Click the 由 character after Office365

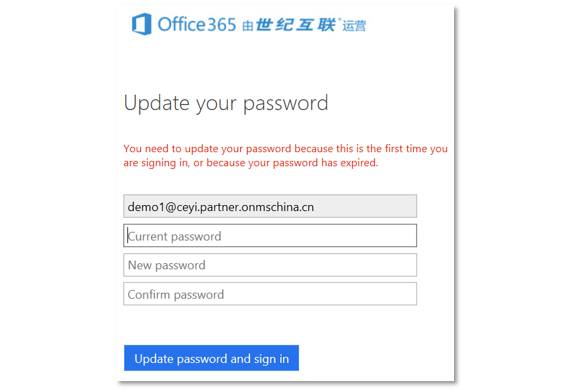coord(248,26)
